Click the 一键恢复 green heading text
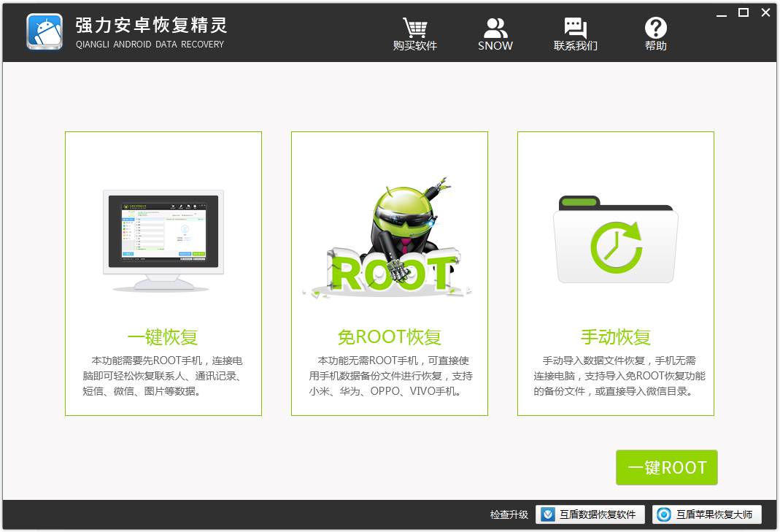Screen dimensions: 780x532 (x=163, y=336)
